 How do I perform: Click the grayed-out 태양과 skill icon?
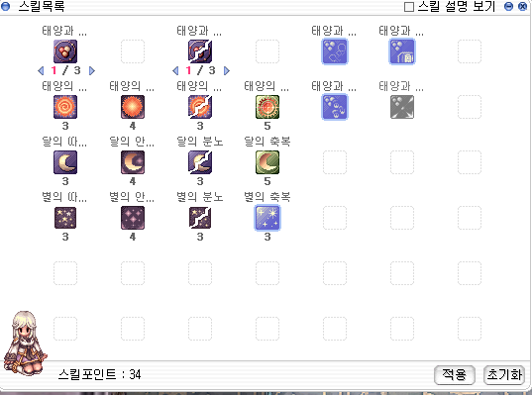(x=402, y=107)
